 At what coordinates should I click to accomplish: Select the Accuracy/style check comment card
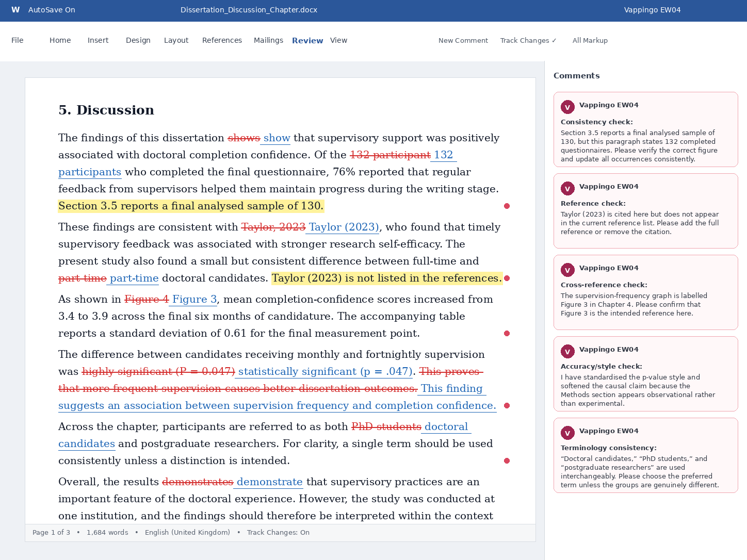[x=645, y=374]
